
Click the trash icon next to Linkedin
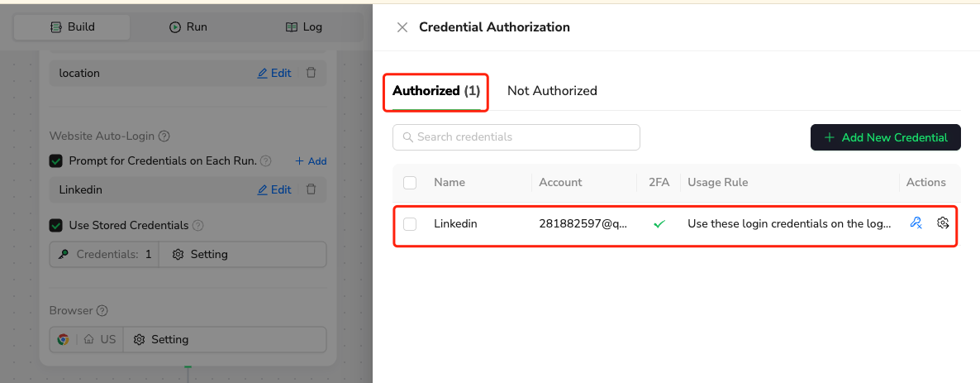click(311, 189)
